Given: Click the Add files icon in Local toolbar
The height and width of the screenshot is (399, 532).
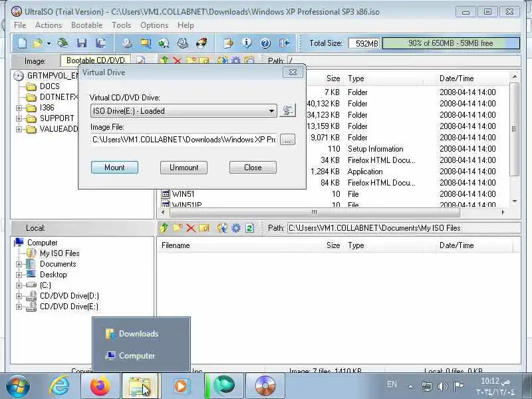Looking at the screenshot, I should point(223,228).
